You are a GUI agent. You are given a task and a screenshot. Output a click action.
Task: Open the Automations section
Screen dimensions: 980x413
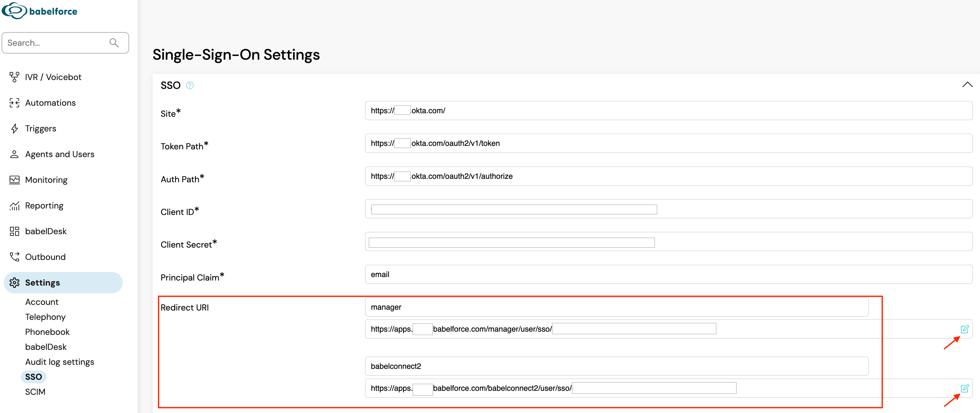(x=50, y=103)
